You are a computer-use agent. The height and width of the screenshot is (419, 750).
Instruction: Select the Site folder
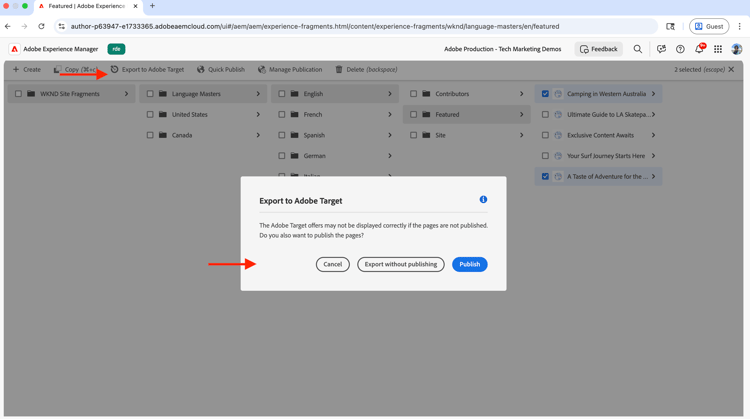466,135
